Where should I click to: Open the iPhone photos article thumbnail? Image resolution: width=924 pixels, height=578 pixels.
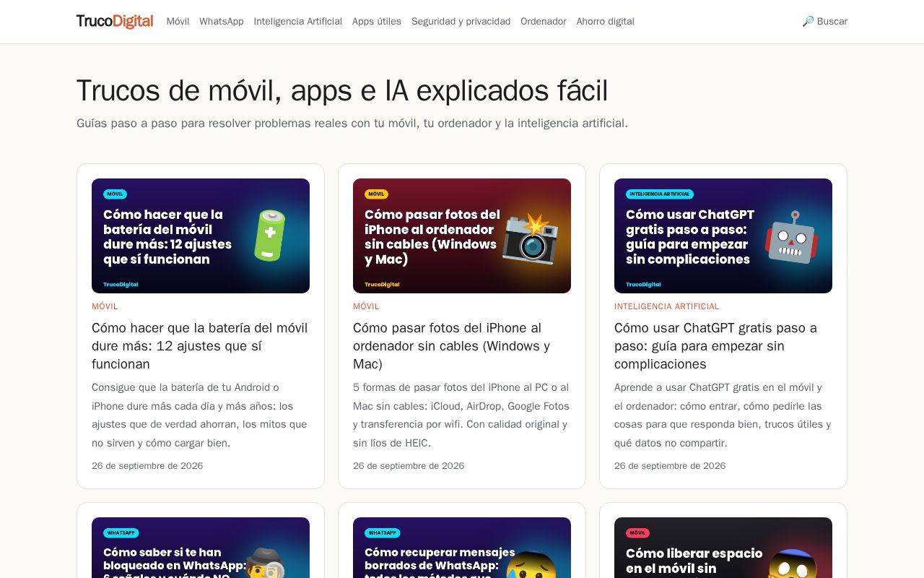(462, 236)
